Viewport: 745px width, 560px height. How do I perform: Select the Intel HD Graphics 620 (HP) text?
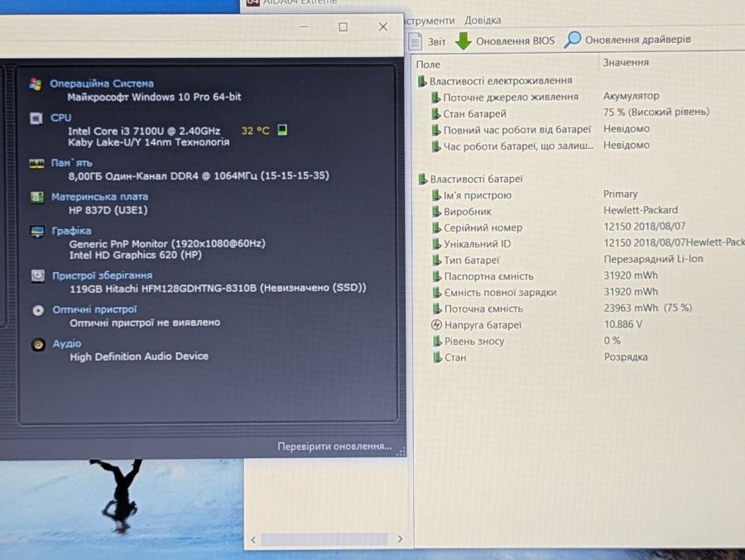136,255
